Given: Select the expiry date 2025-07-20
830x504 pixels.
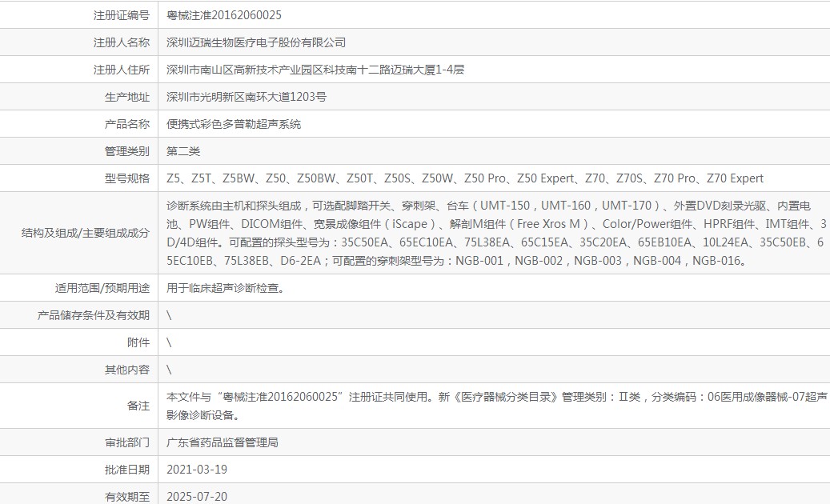Looking at the screenshot, I should pos(197,497).
